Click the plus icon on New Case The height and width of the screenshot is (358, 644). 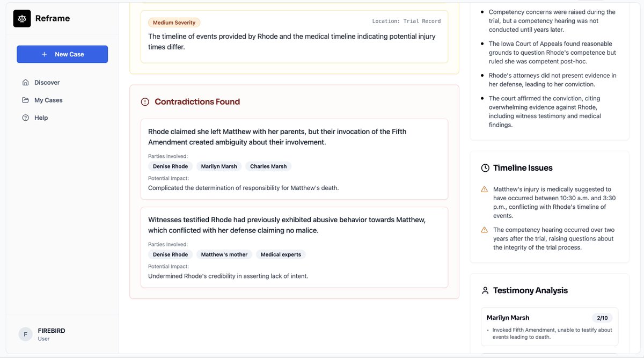coord(45,54)
